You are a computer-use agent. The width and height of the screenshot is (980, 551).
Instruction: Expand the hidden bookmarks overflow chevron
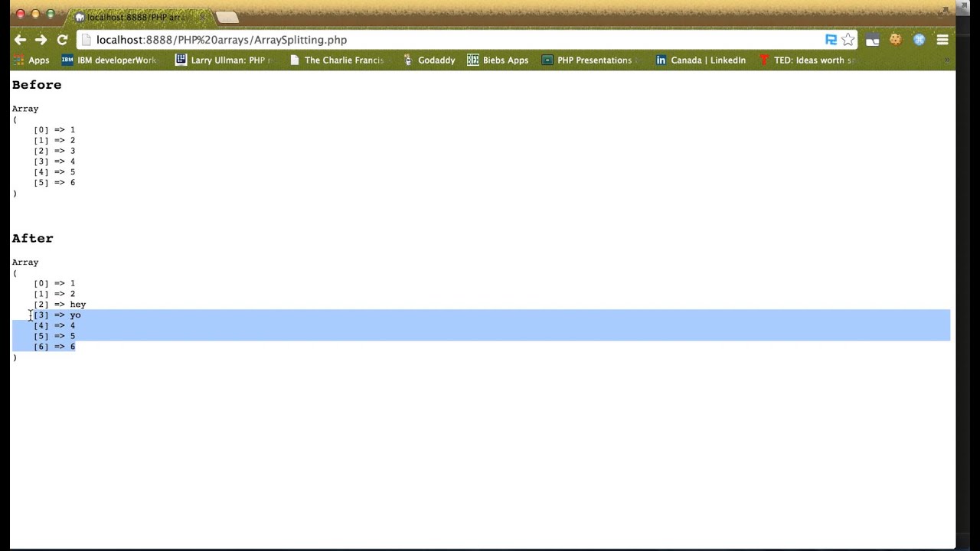946,60
